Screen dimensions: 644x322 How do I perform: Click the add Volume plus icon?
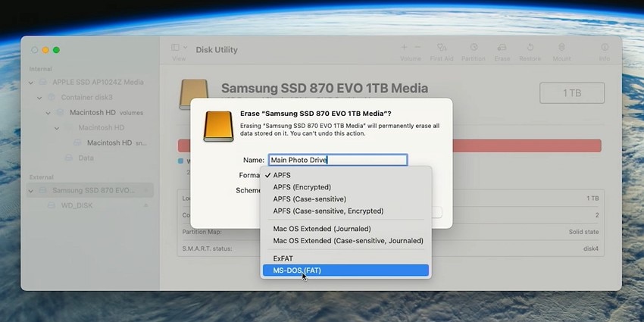click(404, 48)
